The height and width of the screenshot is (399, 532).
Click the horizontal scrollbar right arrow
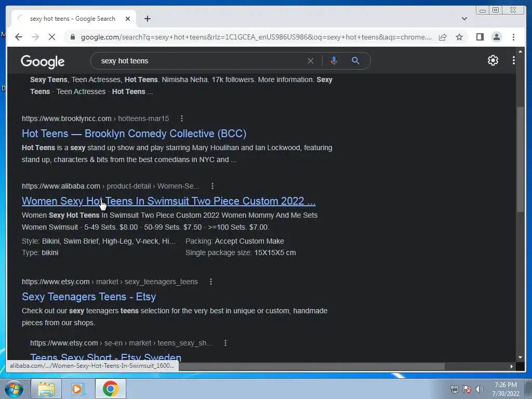tap(511, 366)
